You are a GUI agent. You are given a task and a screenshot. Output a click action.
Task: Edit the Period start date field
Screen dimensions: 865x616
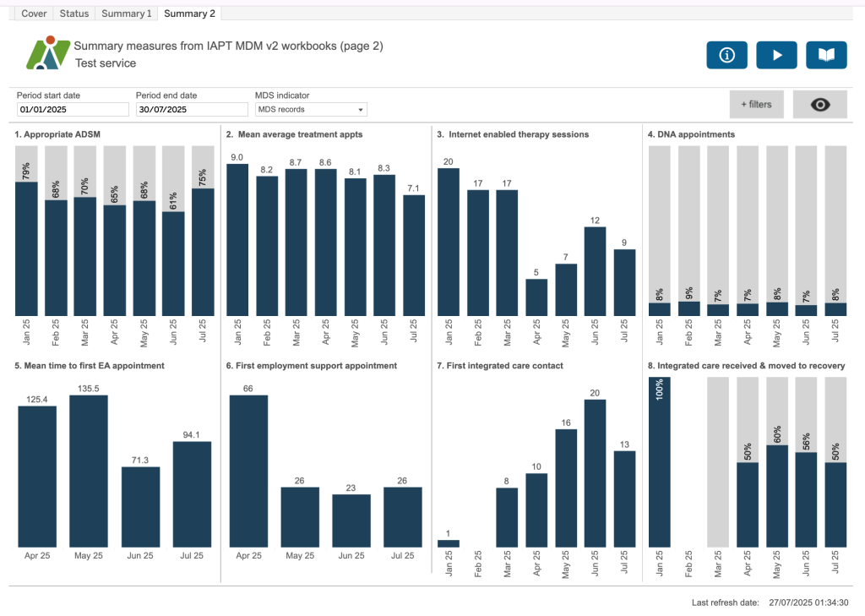click(x=73, y=110)
